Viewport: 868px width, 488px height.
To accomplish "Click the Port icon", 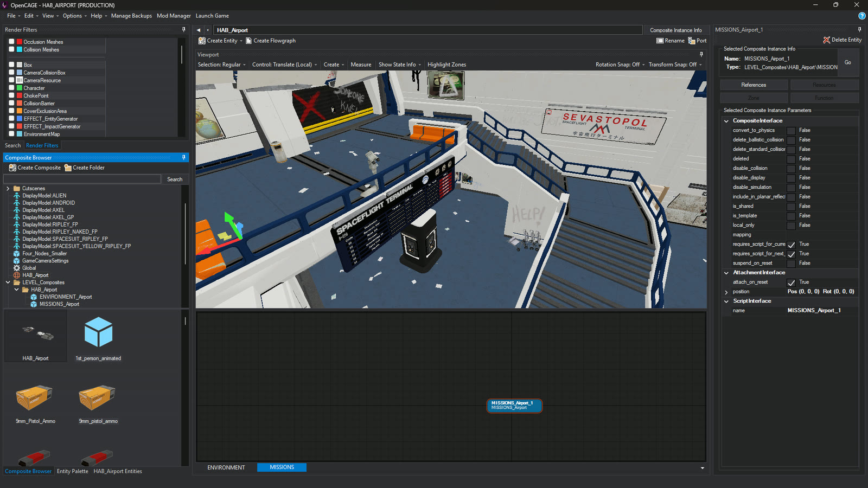I will [x=692, y=41].
